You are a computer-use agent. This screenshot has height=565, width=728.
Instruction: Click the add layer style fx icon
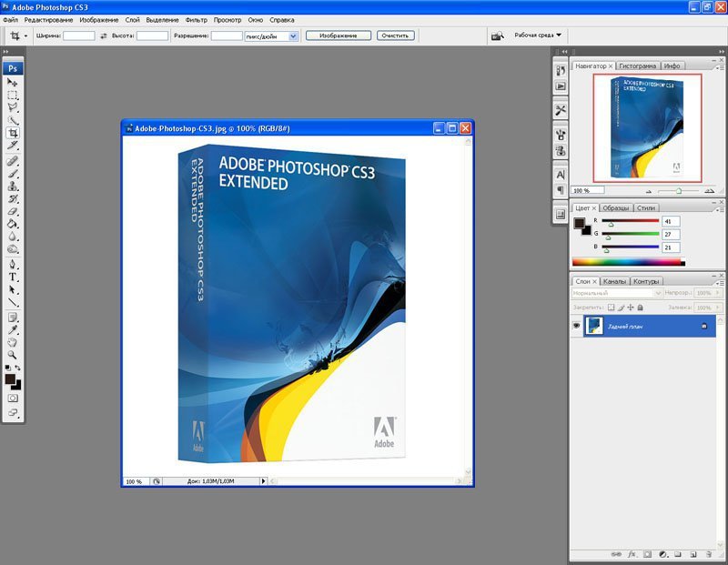[x=632, y=554]
